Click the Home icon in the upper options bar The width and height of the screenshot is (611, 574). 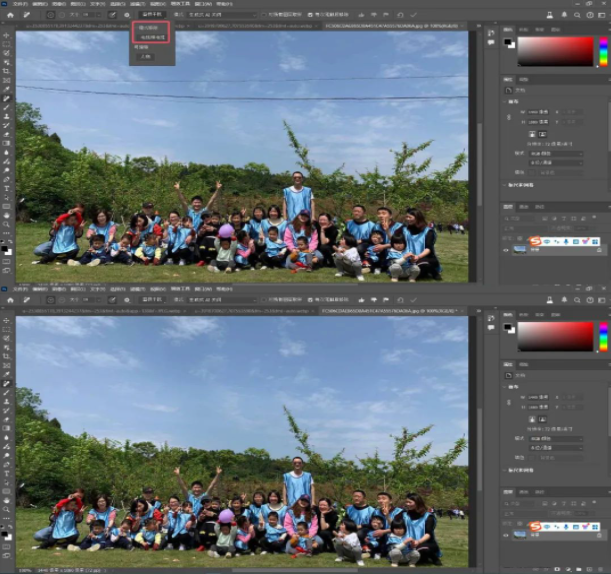pos(9,15)
